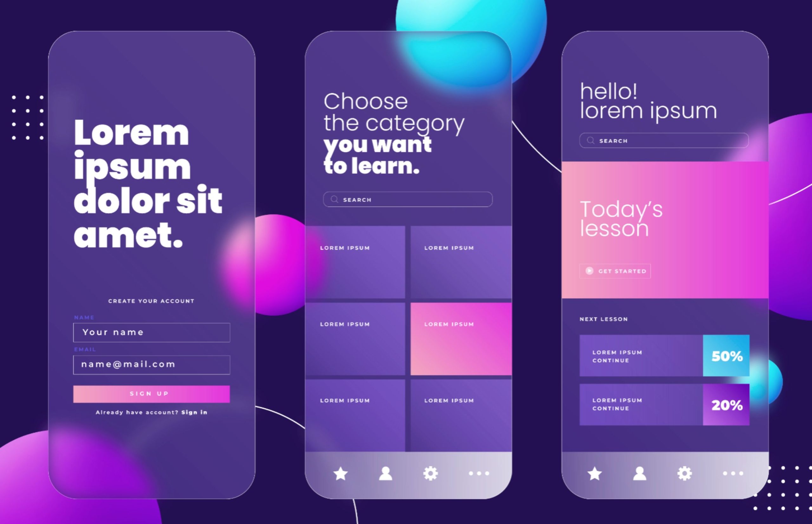812x524 pixels.
Task: Click second Lorem Ipsum Continue lesson card
Action: tap(659, 404)
